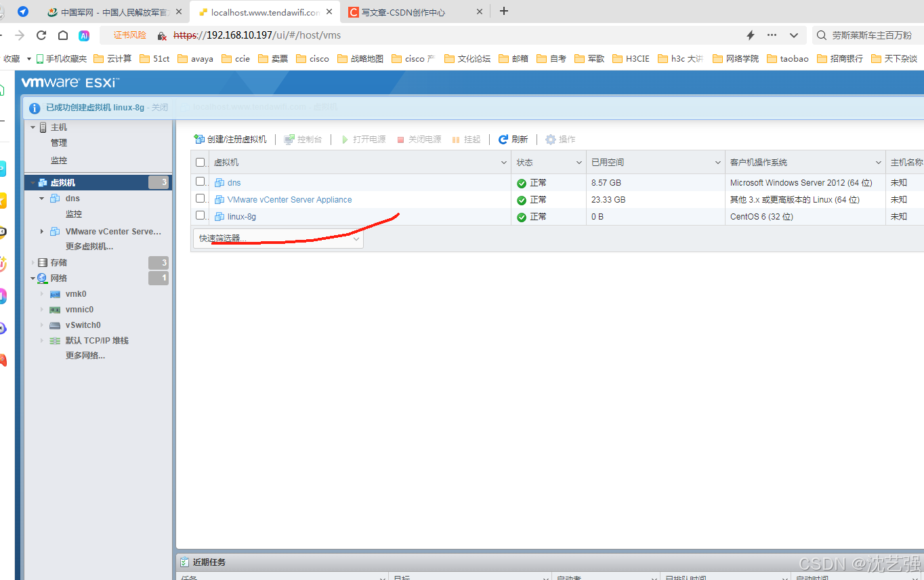This screenshot has height=580, width=924.
Task: Select 管理 under the host node
Action: 59,143
